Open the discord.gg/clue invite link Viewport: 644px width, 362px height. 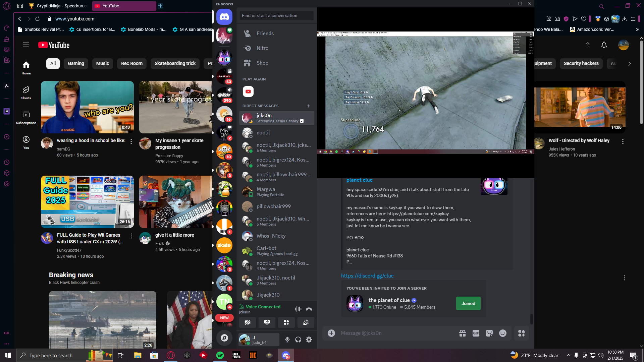pos(367,276)
